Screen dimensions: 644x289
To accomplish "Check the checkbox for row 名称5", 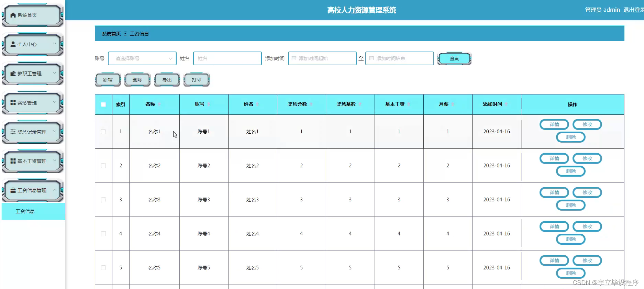I will pos(103,268).
